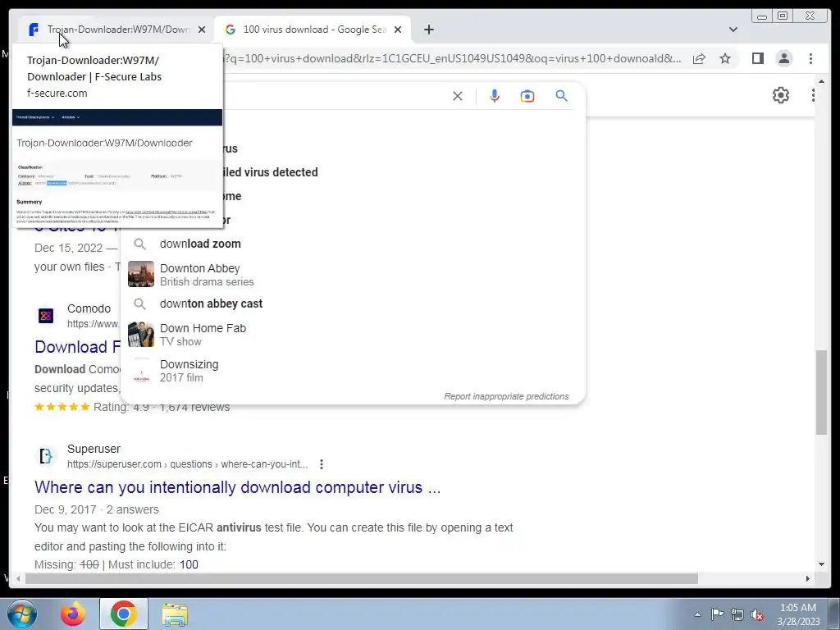This screenshot has height=630, width=840.
Task: Select the 'download zoom' suggestion
Action: pos(353,244)
